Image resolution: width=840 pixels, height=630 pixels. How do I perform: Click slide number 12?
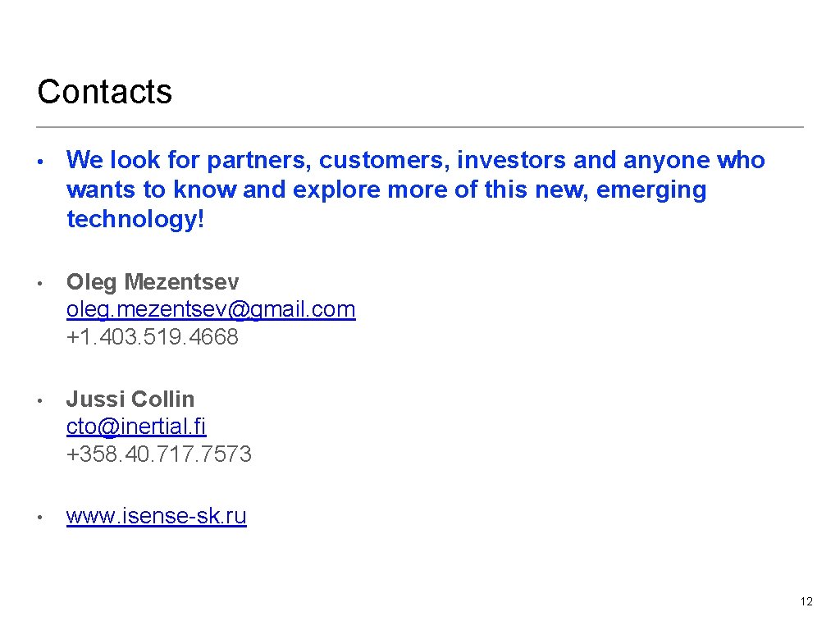[806, 602]
